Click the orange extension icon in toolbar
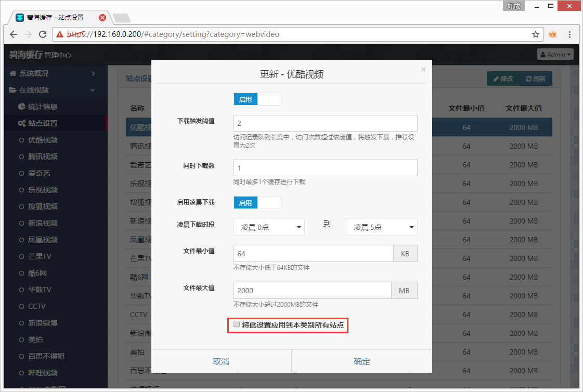583x392 pixels. [x=553, y=34]
